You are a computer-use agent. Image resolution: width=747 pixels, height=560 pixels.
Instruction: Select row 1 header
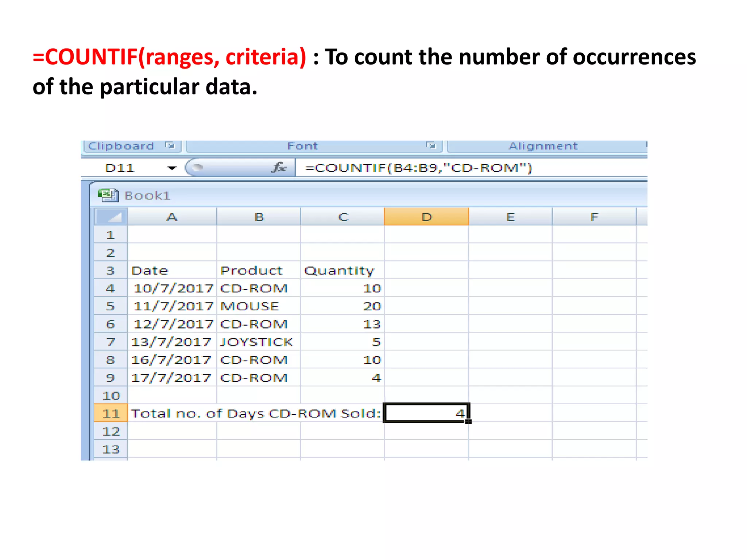(111, 234)
